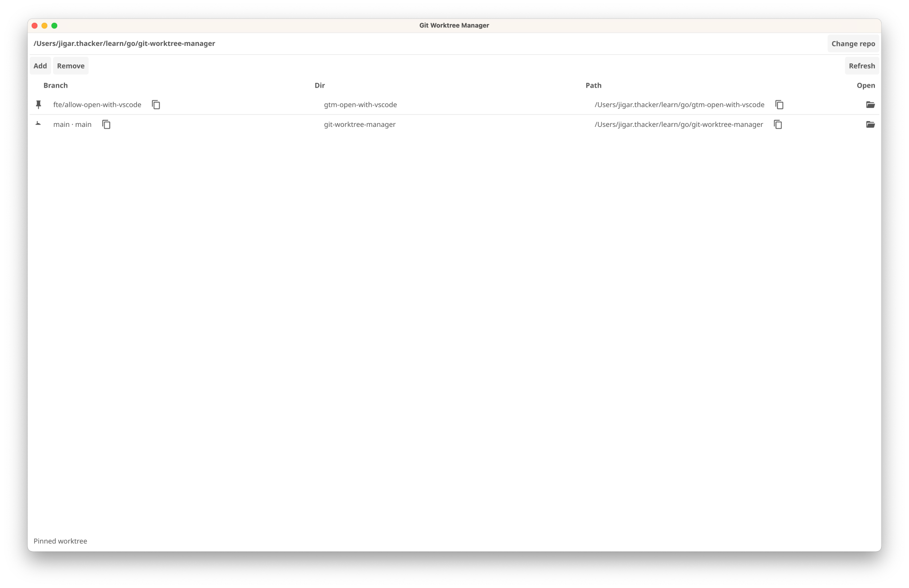Click the Dir column header
The width and height of the screenshot is (909, 588).
click(x=320, y=85)
